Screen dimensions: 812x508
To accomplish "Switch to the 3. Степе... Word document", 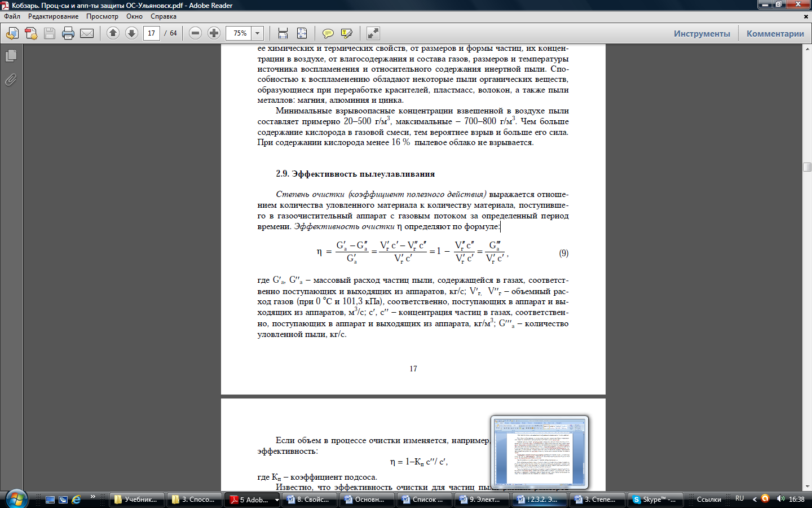I will point(597,500).
